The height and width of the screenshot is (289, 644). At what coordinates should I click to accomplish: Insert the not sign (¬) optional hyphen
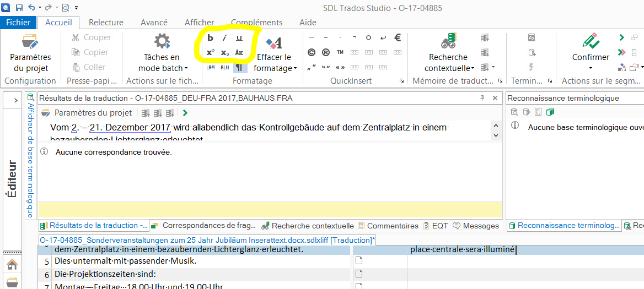click(355, 38)
